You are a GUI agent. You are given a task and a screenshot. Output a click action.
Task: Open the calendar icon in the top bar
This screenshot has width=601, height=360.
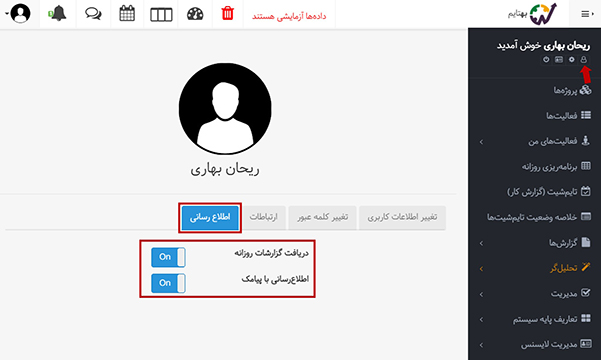point(127,14)
